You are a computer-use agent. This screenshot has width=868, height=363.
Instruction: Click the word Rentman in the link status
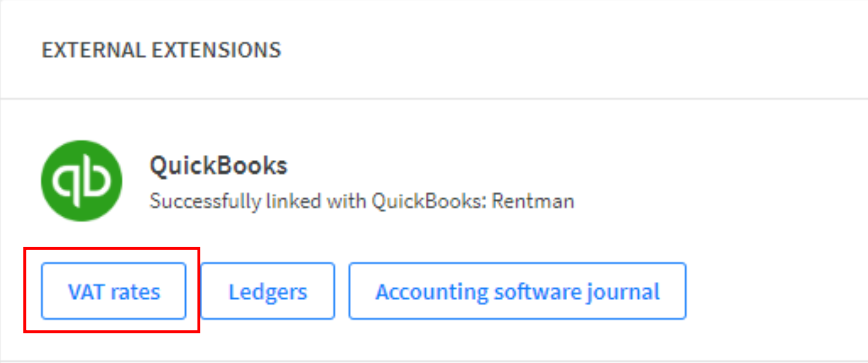(x=533, y=201)
